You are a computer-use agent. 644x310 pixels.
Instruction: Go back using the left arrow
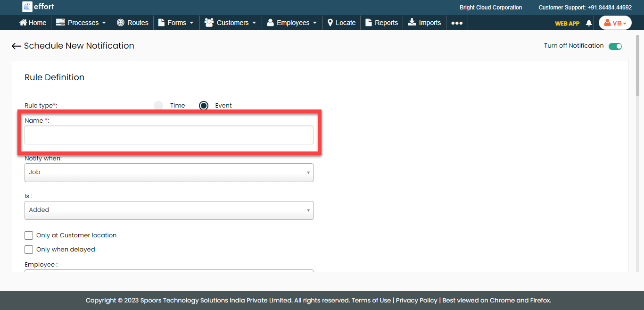pyautogui.click(x=17, y=46)
